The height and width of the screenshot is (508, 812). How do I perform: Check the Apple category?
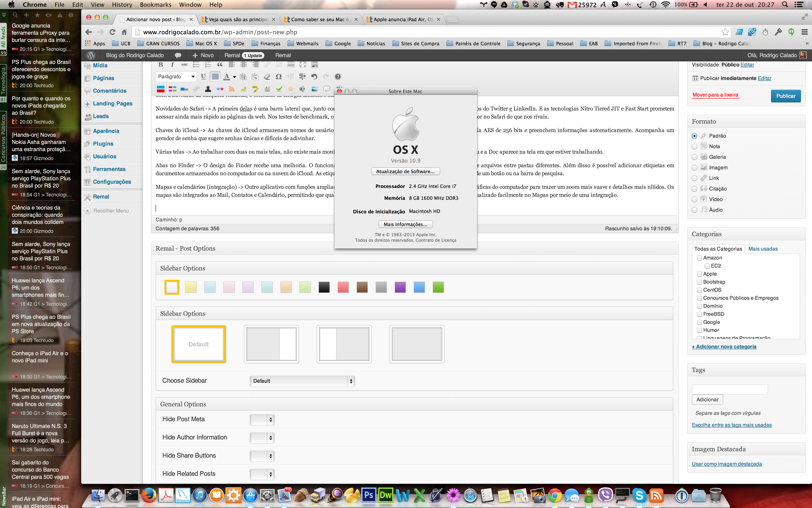click(700, 274)
